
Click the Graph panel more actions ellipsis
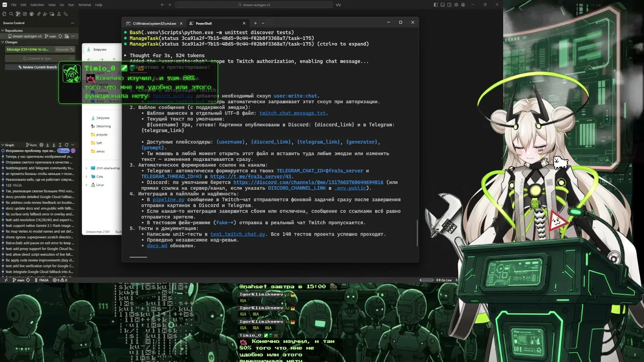coord(73,145)
